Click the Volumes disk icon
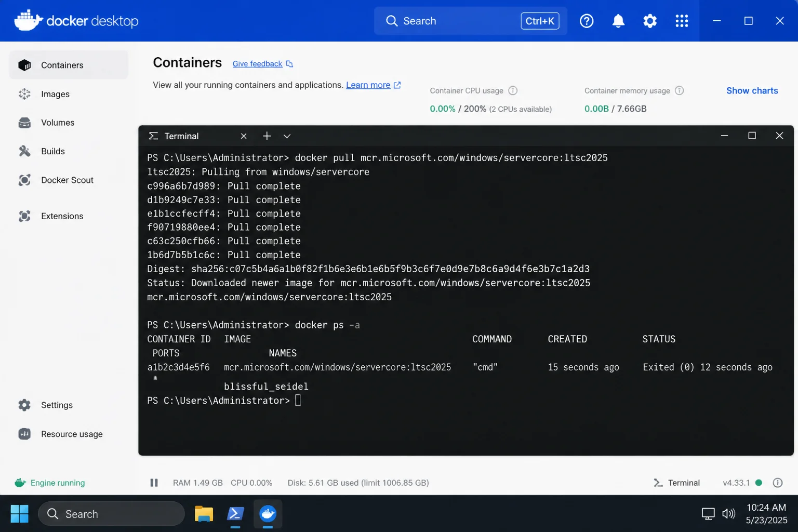The height and width of the screenshot is (532, 798). point(24,123)
